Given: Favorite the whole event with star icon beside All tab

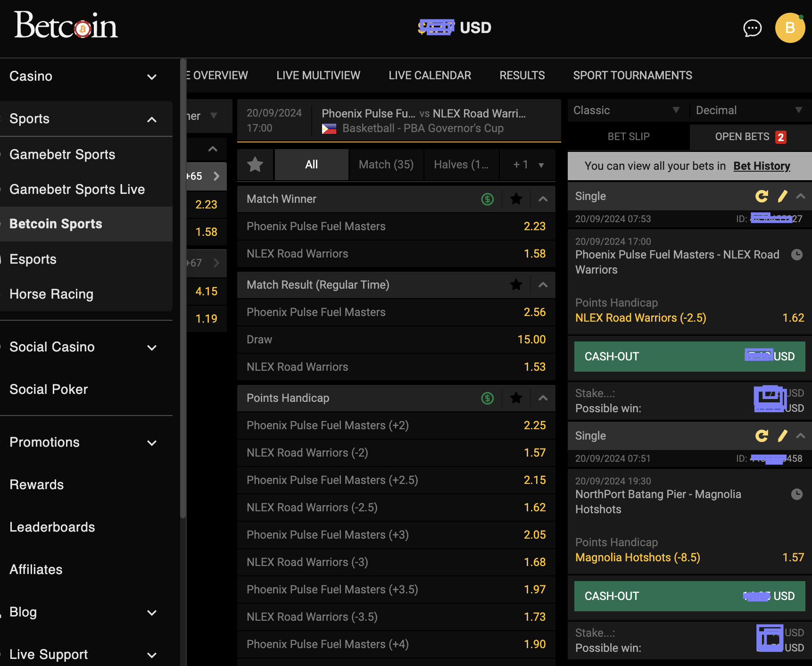Looking at the screenshot, I should tap(255, 165).
